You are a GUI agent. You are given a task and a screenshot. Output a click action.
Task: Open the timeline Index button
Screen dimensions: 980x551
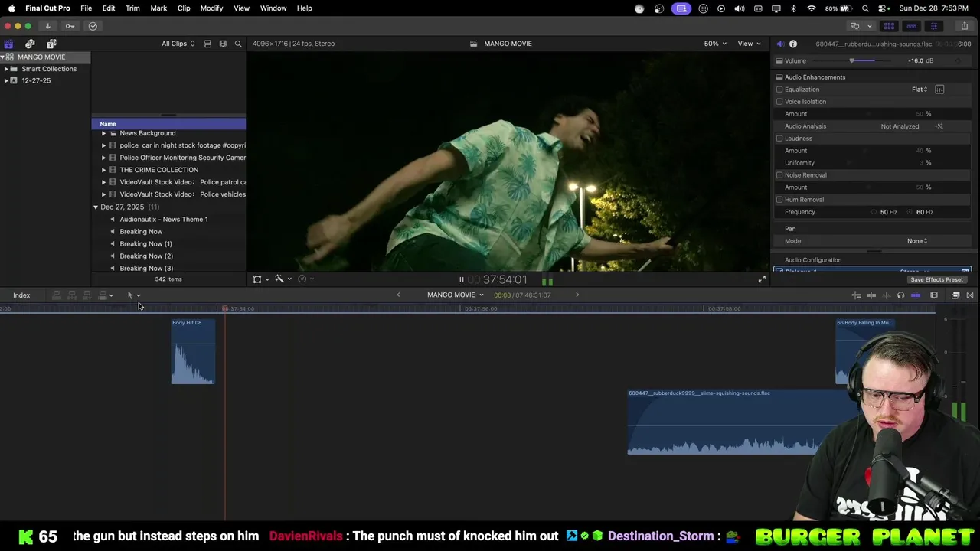coord(21,295)
